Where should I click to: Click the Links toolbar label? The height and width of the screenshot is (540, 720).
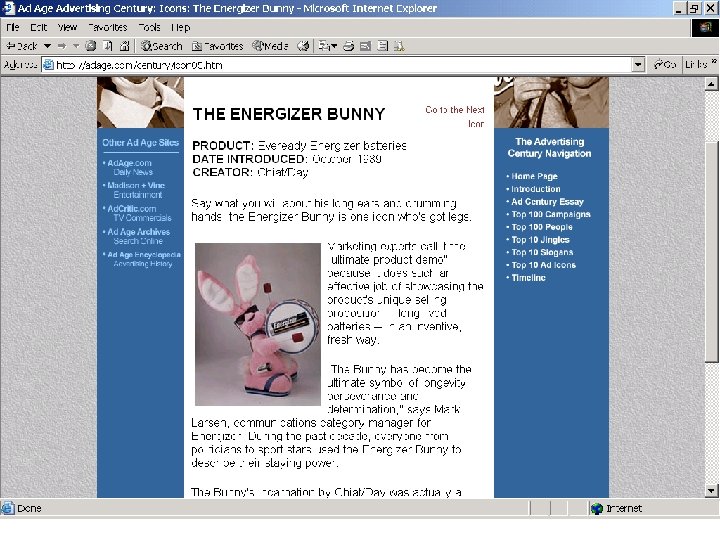(696, 65)
